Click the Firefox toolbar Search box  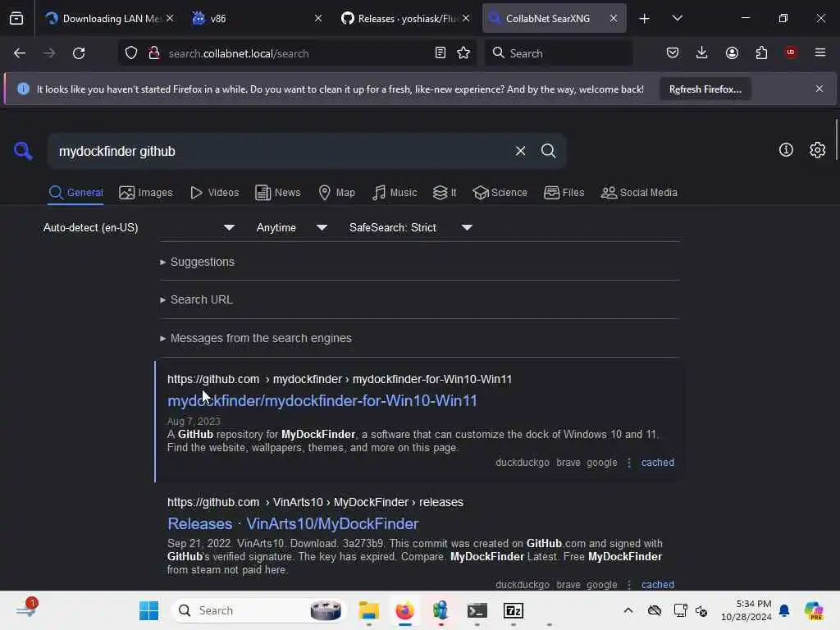tap(559, 53)
